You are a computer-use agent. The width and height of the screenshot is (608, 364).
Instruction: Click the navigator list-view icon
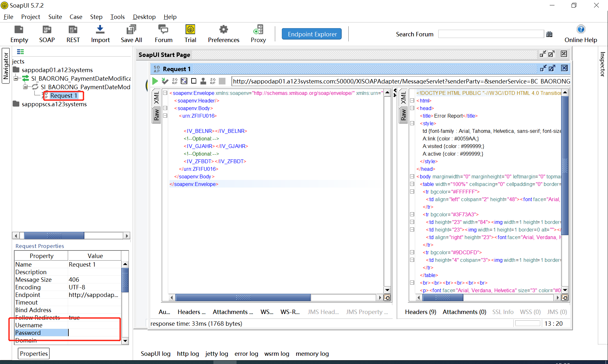point(20,52)
